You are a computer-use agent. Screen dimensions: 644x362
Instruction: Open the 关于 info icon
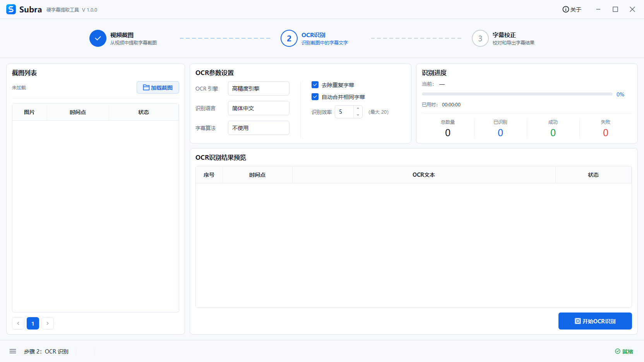pyautogui.click(x=565, y=9)
